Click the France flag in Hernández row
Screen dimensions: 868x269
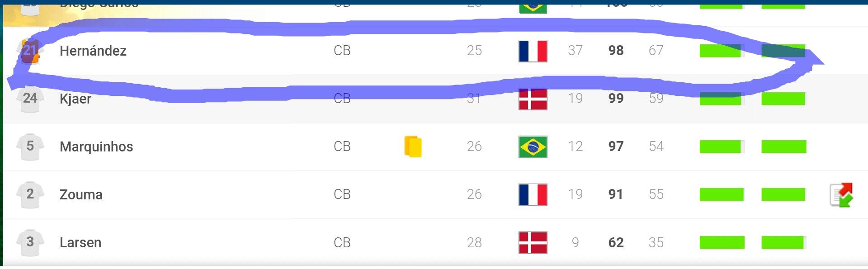pos(533,51)
